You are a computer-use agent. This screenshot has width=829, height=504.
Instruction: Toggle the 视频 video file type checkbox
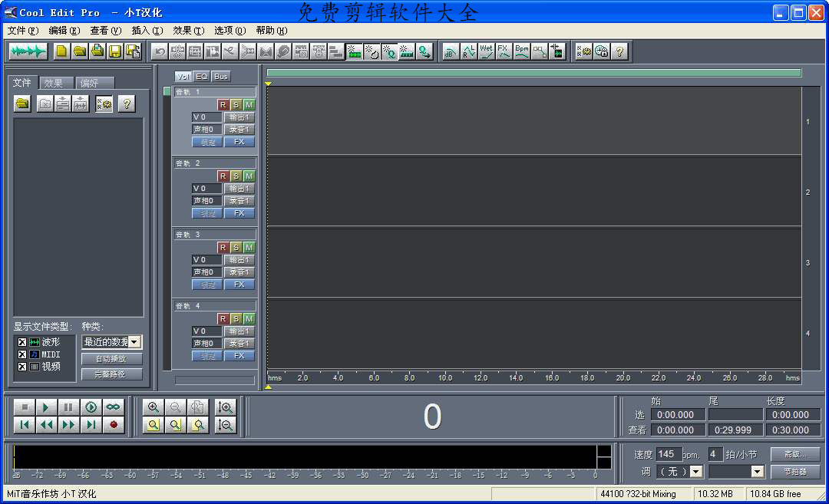click(x=22, y=367)
